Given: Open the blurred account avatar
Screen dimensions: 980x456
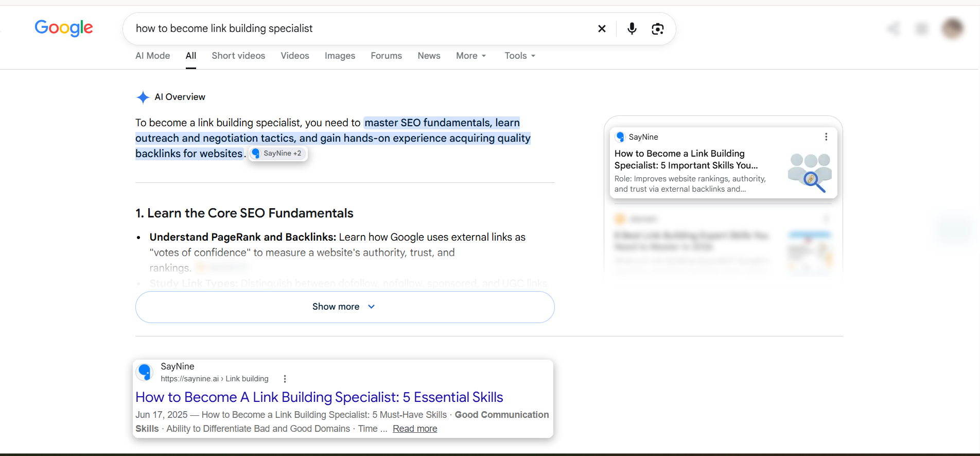Looking at the screenshot, I should pos(952,28).
